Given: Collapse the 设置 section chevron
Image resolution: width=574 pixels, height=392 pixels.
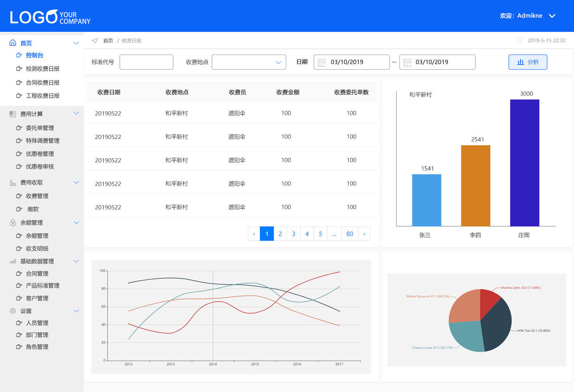Looking at the screenshot, I should pos(76,311).
